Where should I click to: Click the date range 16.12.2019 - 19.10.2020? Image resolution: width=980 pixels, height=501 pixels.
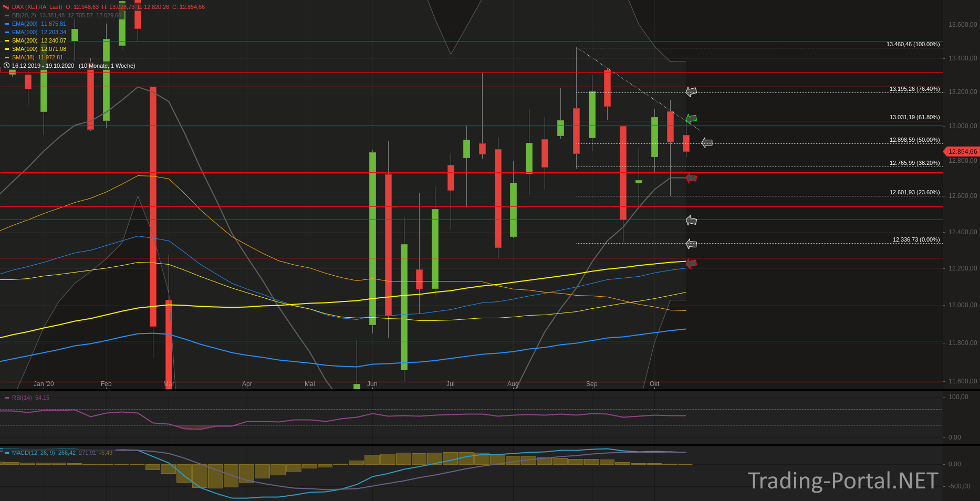[43, 66]
